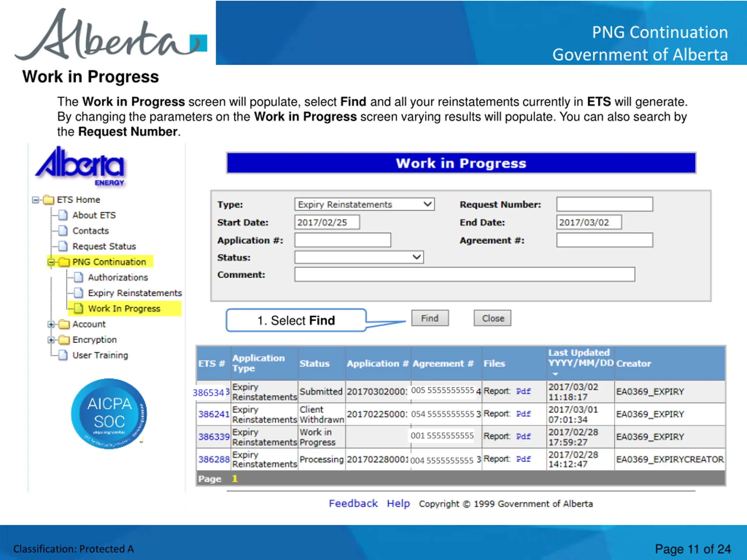Focus the Comment field
The width and height of the screenshot is (747, 560).
tap(464, 274)
